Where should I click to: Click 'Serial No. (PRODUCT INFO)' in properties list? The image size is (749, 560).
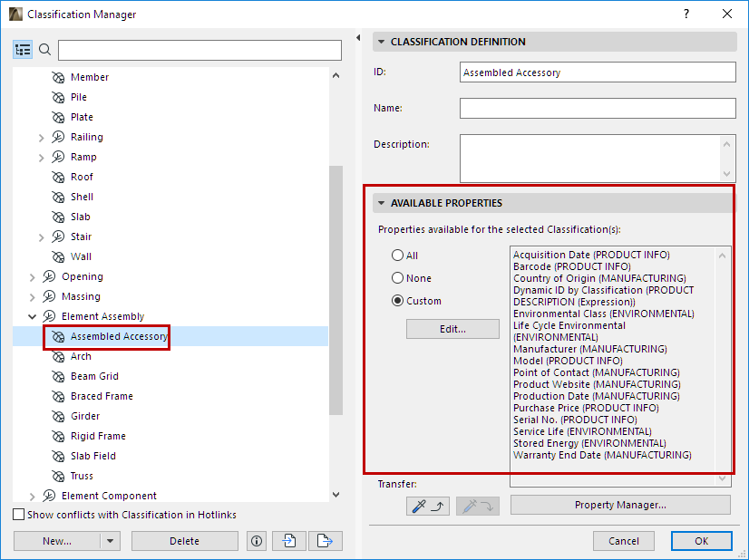point(575,420)
